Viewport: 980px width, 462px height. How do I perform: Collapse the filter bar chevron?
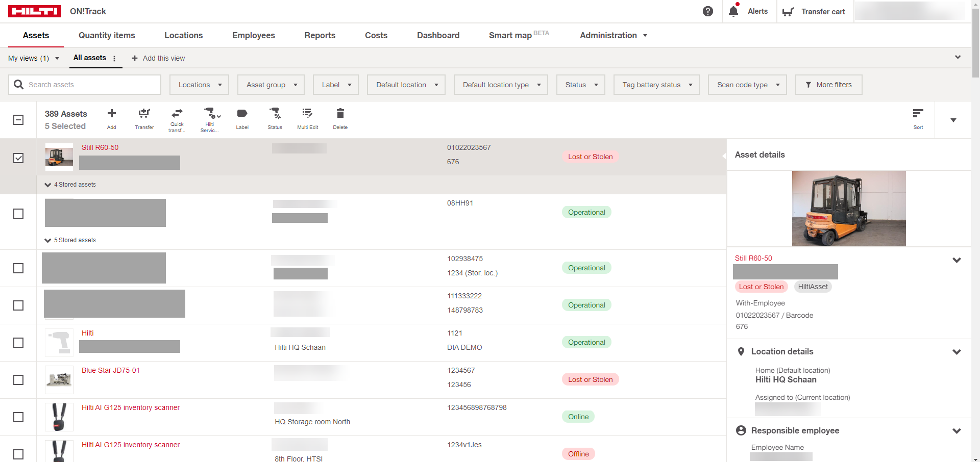[x=958, y=57]
